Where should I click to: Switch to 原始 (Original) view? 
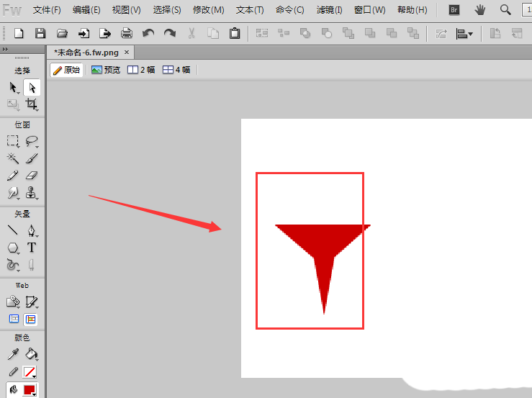pos(66,70)
